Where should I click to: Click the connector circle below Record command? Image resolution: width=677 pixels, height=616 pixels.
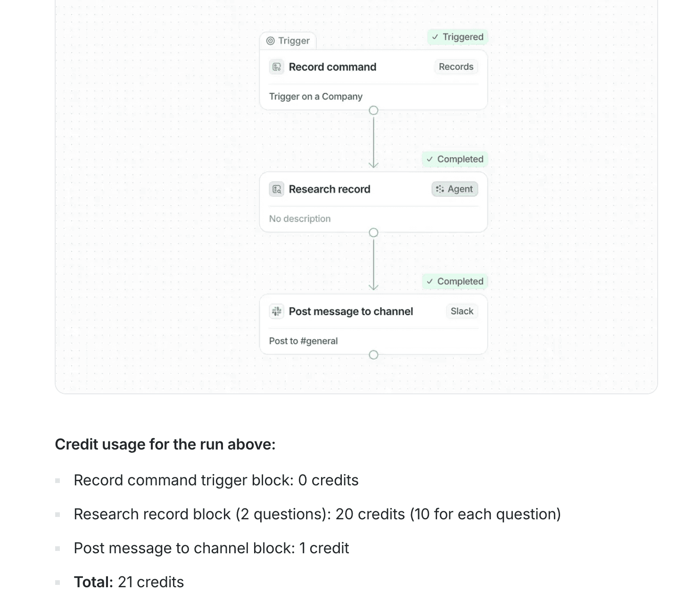pos(373,110)
